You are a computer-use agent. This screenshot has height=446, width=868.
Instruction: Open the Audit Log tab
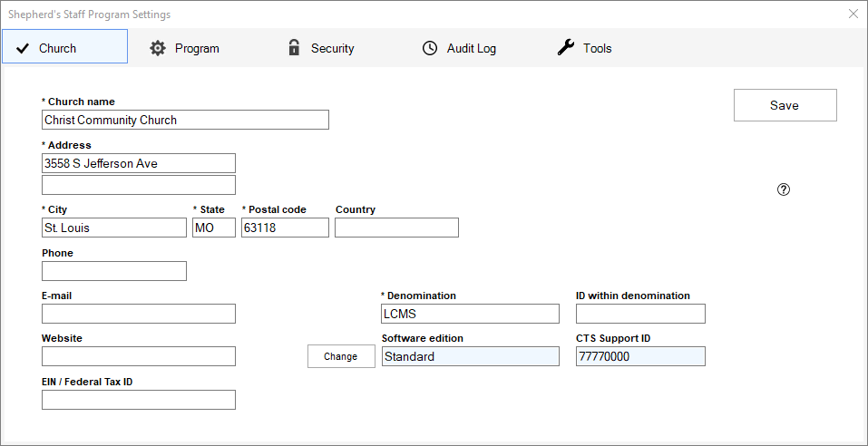click(x=470, y=48)
